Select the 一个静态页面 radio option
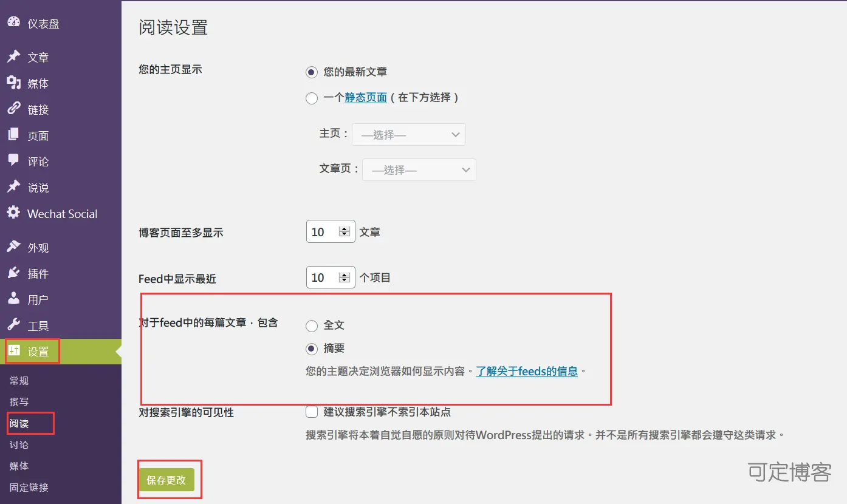This screenshot has width=847, height=504. click(312, 98)
